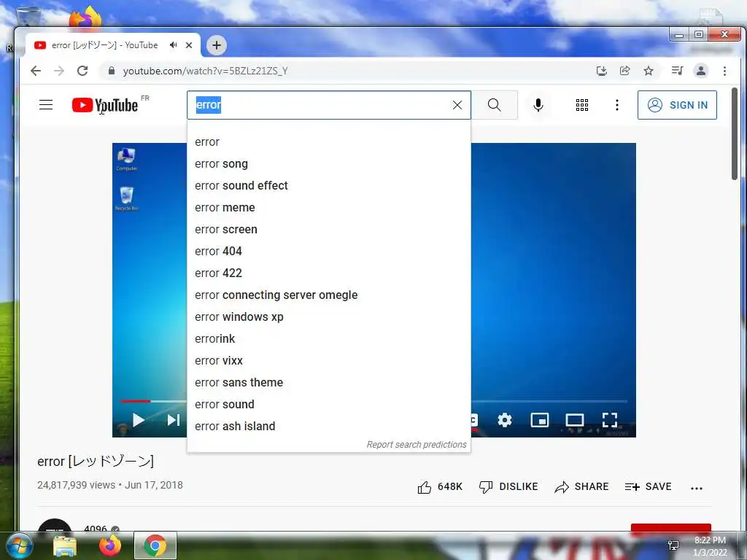Click the padlock site info icon
747x560 pixels.
[x=112, y=71]
